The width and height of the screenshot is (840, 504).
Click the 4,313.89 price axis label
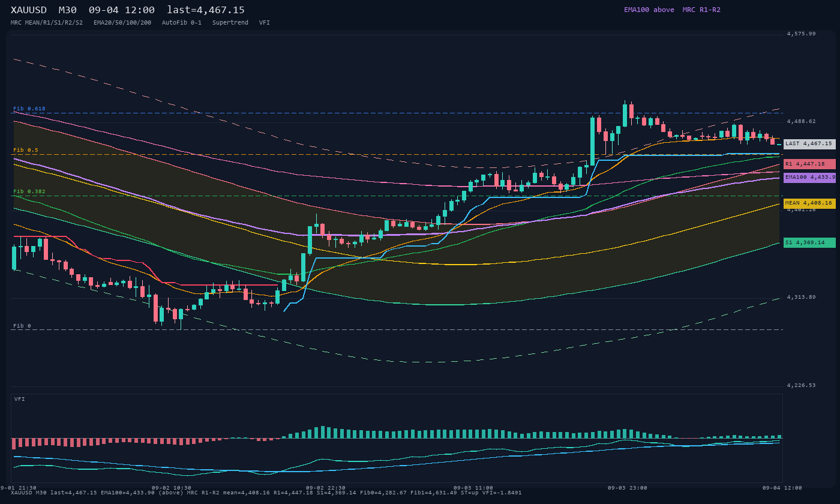[x=802, y=297]
